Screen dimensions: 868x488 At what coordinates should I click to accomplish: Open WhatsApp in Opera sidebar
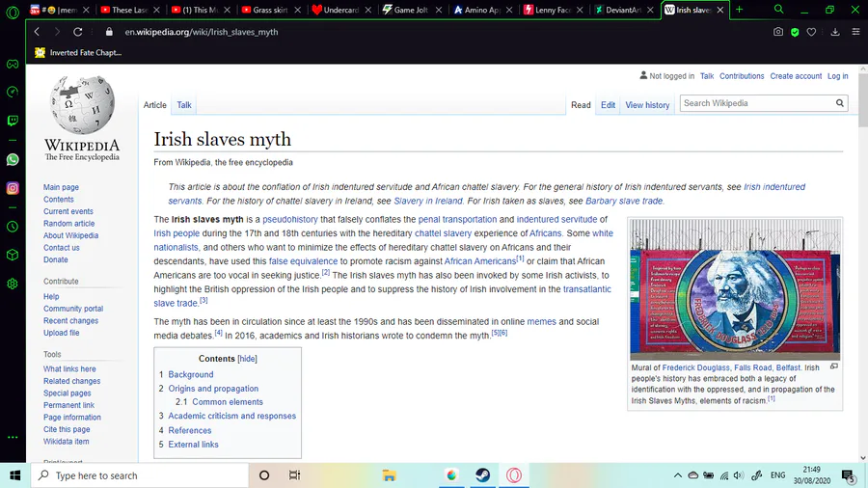[13, 160]
